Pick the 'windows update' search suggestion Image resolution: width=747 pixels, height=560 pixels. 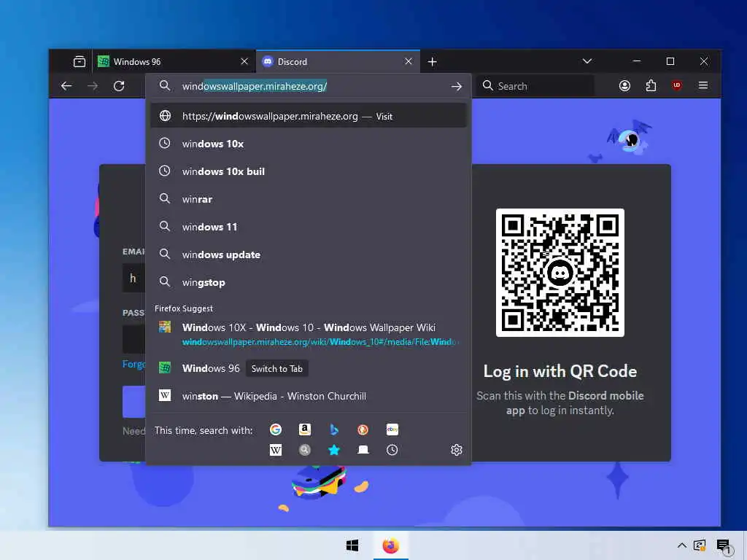click(x=309, y=254)
